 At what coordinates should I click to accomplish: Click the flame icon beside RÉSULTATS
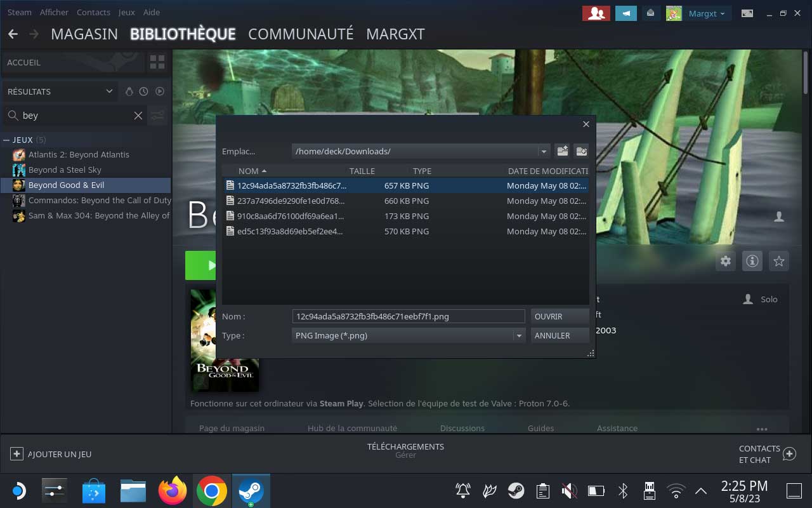(129, 91)
